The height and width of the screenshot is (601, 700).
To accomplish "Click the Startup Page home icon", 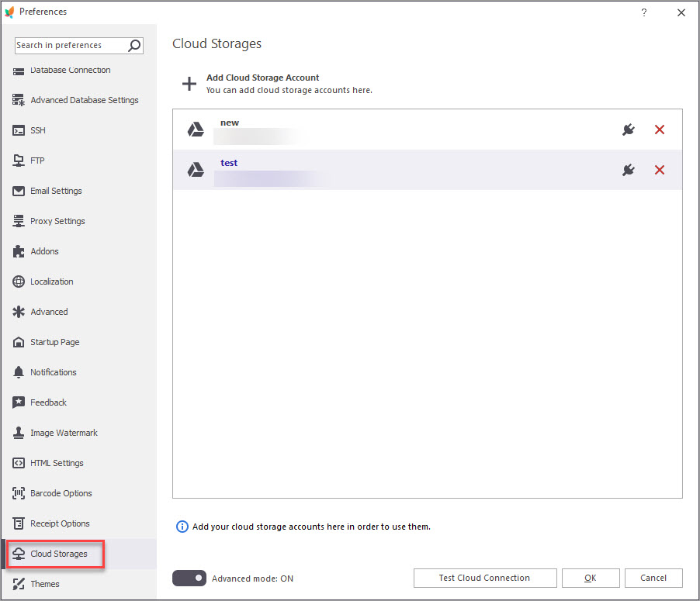I will coord(19,342).
